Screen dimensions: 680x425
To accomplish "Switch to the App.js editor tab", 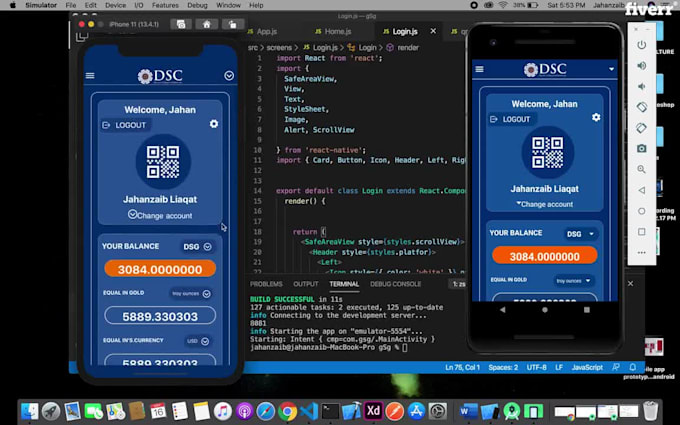I will (262, 32).
